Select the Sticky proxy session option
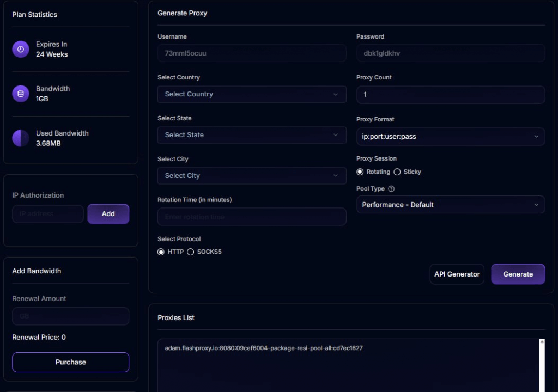Viewport: 558px width, 392px height. 397,172
